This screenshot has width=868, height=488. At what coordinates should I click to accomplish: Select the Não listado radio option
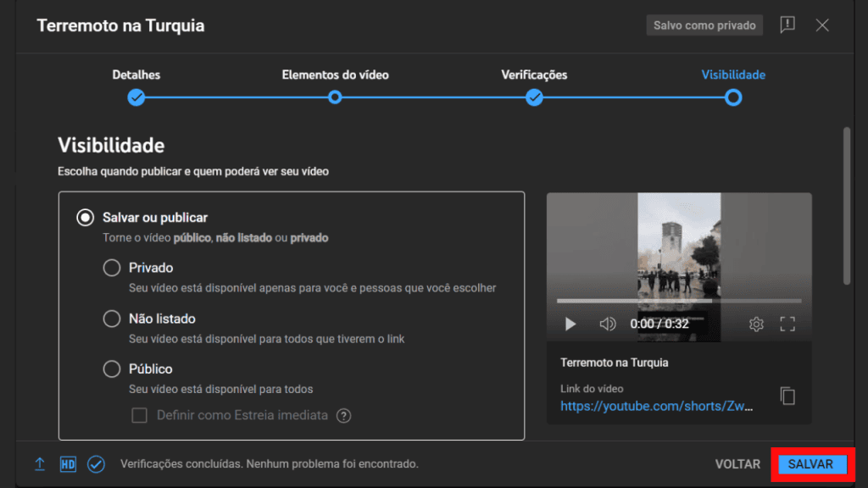(x=111, y=319)
